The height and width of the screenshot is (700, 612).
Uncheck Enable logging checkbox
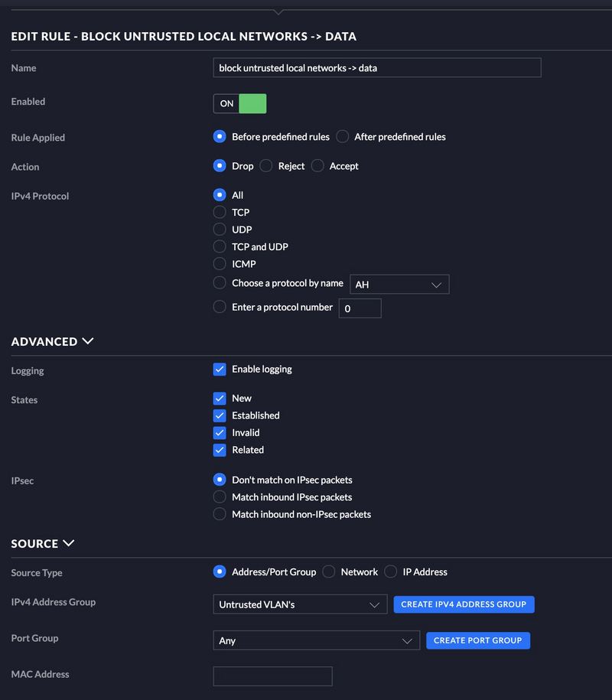220,370
